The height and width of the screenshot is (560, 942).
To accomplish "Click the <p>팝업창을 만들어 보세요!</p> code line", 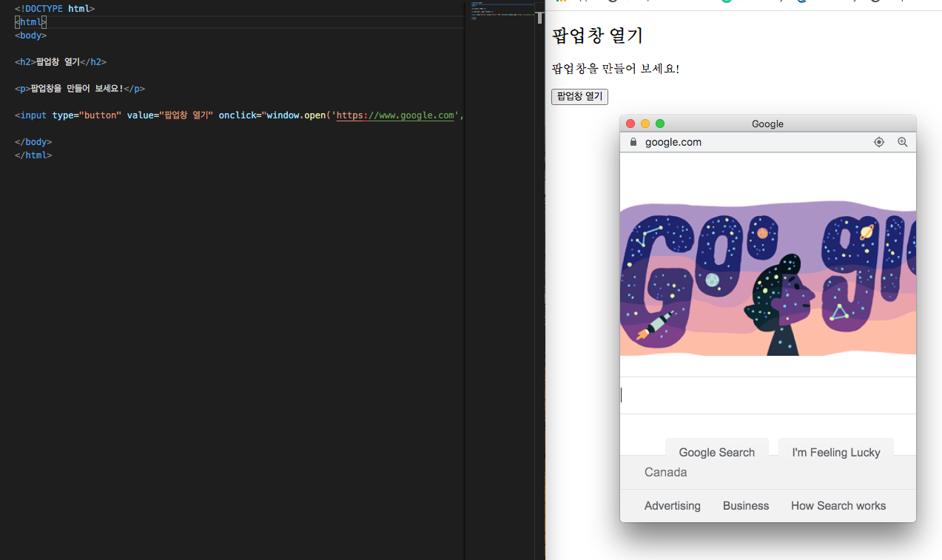I will coord(80,89).
